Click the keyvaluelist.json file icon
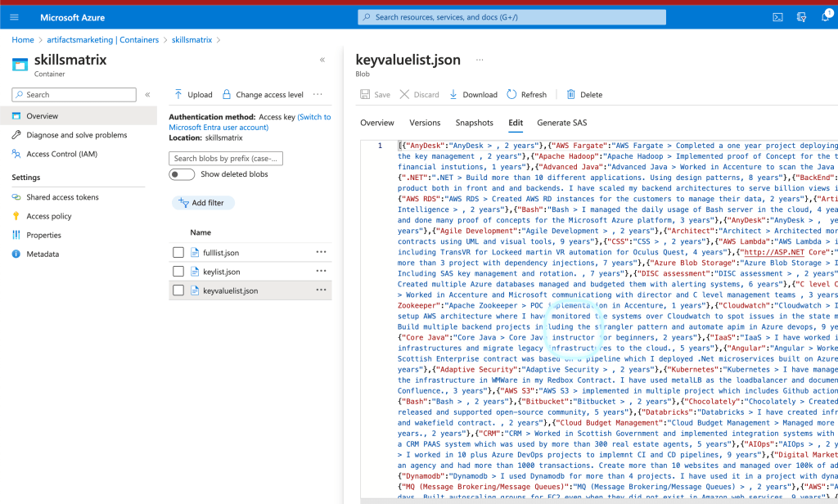 click(x=195, y=290)
